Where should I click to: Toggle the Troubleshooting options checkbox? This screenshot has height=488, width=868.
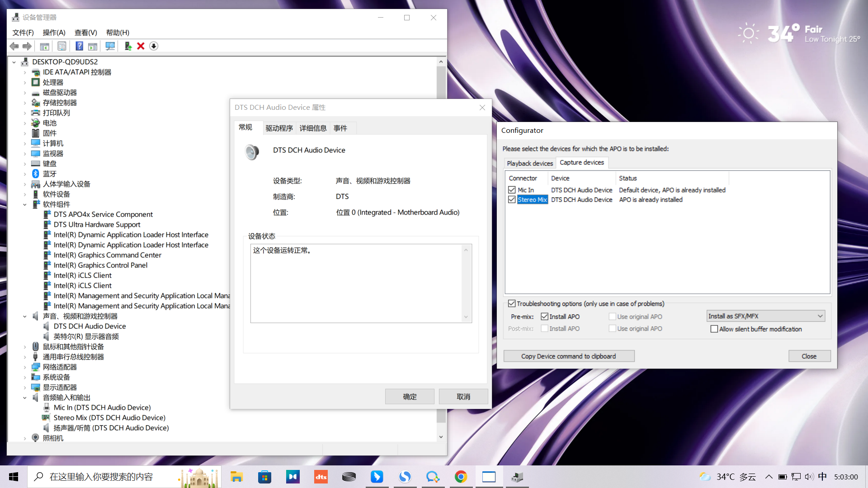512,304
